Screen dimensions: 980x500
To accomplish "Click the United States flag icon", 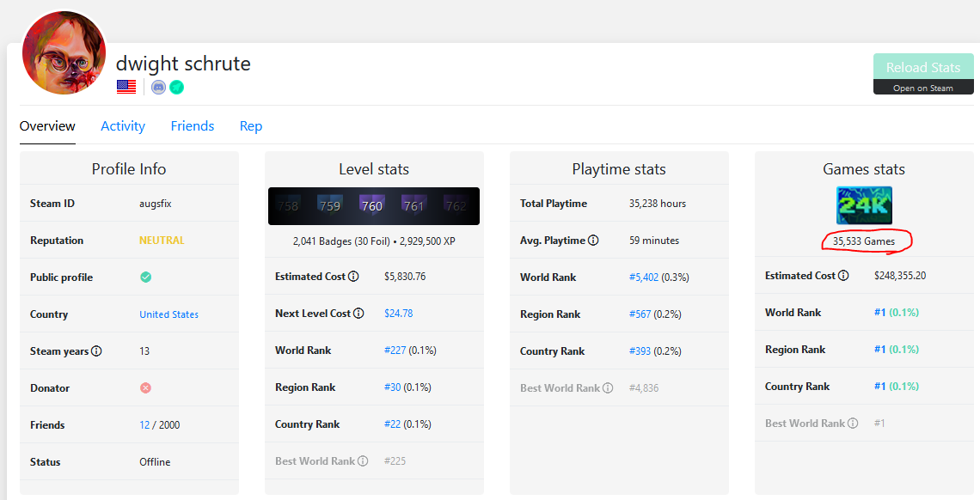I will (126, 88).
